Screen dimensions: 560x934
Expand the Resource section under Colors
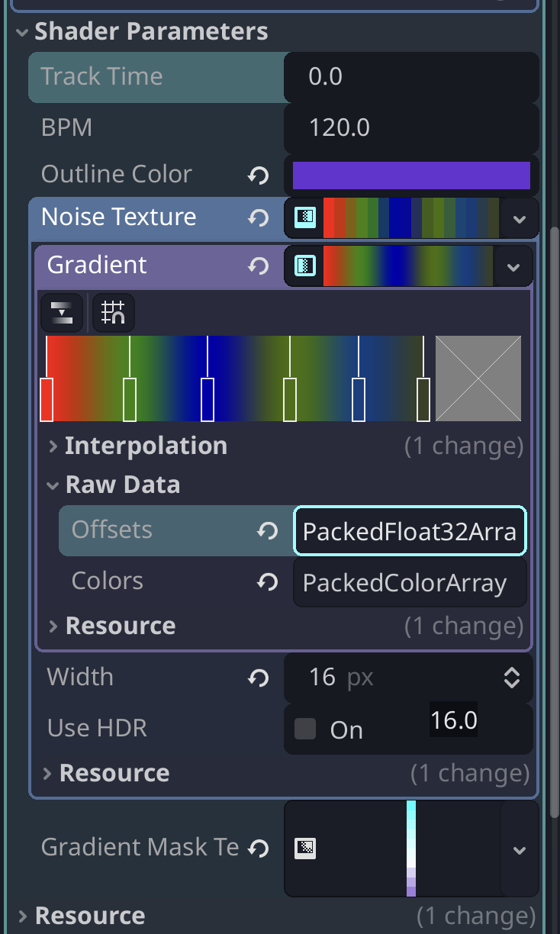(x=53, y=626)
